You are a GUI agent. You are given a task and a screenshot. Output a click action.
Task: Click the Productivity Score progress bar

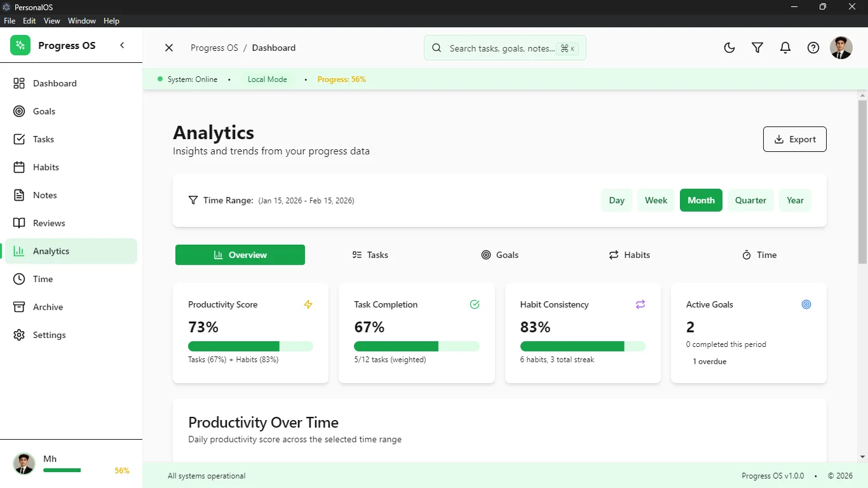pos(250,346)
